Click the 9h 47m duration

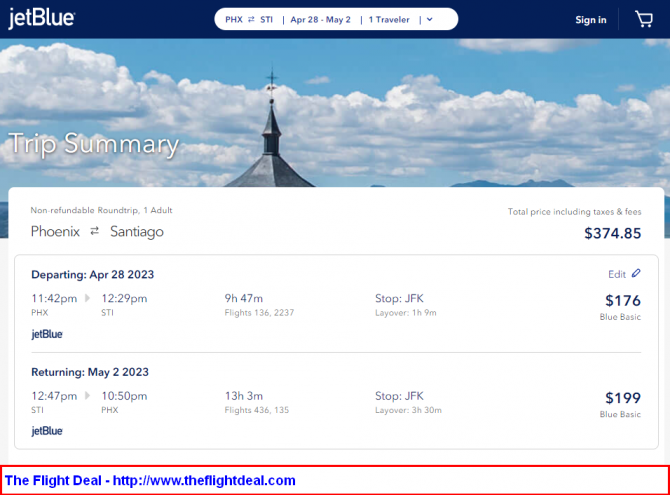click(x=244, y=298)
